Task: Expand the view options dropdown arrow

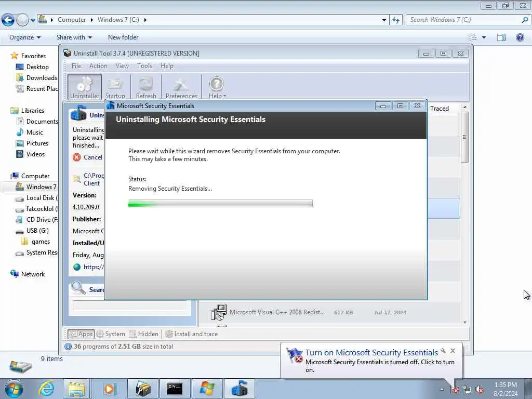Action: tap(484, 37)
